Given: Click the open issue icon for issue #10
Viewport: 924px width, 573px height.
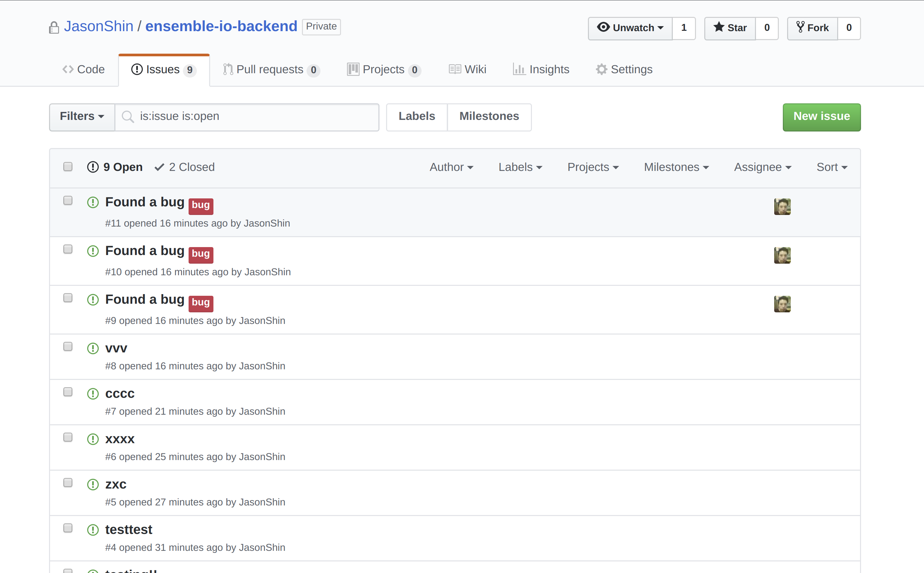Looking at the screenshot, I should pos(93,251).
